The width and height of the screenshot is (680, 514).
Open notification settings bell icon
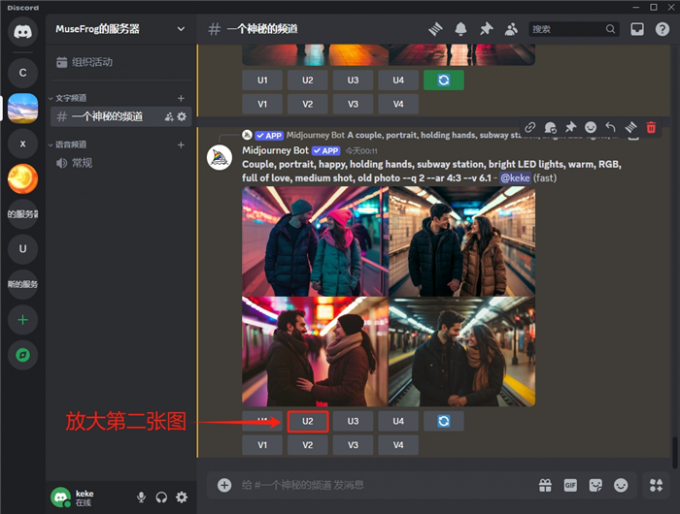click(461, 29)
